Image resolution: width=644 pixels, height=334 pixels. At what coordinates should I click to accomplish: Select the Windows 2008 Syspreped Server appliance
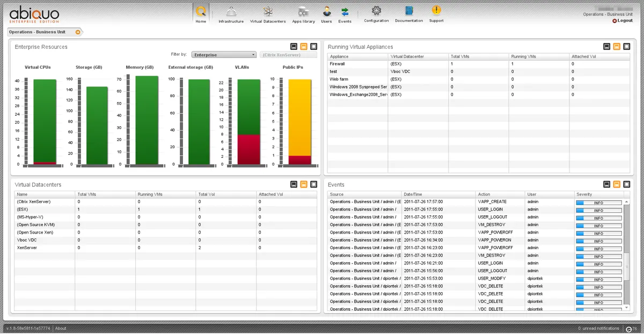pos(479,86)
